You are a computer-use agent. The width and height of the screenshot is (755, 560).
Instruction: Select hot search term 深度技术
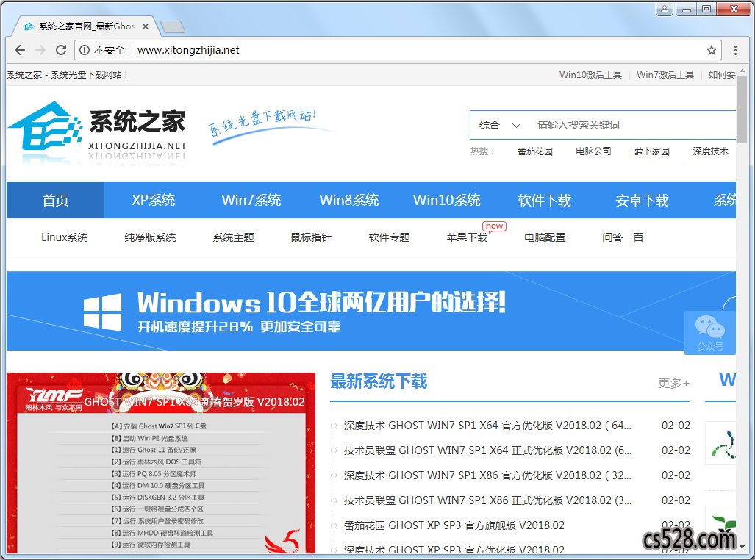click(710, 151)
